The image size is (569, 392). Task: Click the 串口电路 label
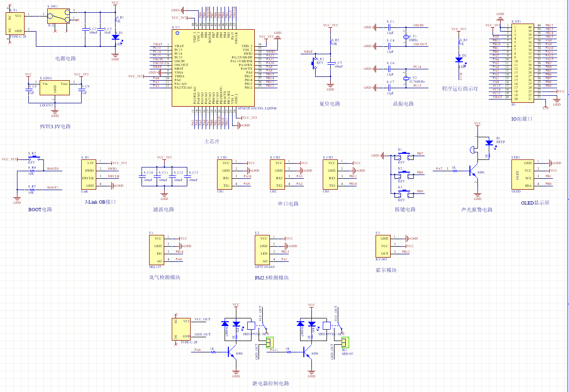coord(288,204)
